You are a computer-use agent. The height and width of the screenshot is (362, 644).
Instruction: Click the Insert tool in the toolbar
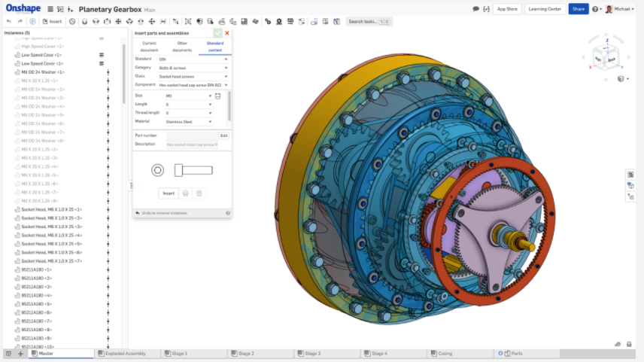click(x=53, y=21)
